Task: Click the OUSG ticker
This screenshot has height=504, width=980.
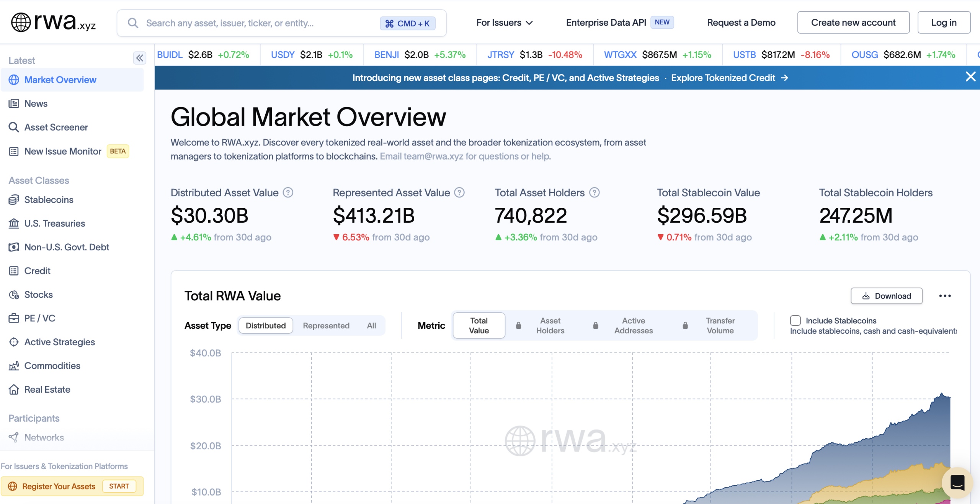Action: 864,55
